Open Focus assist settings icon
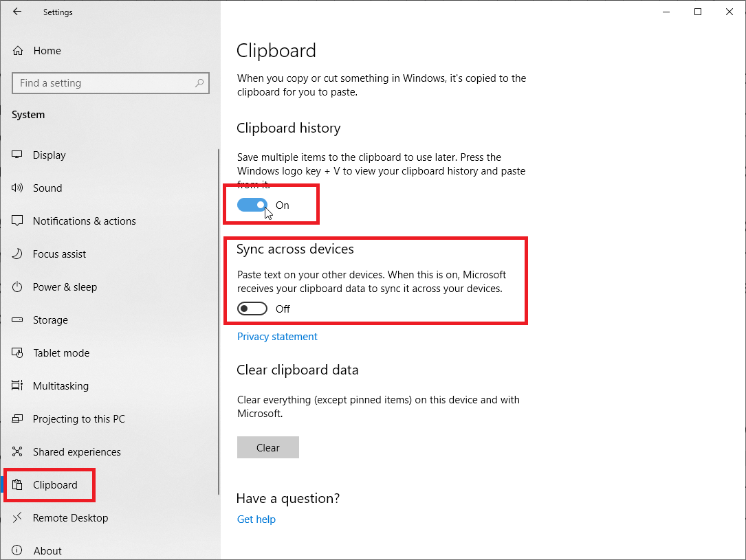 17,254
